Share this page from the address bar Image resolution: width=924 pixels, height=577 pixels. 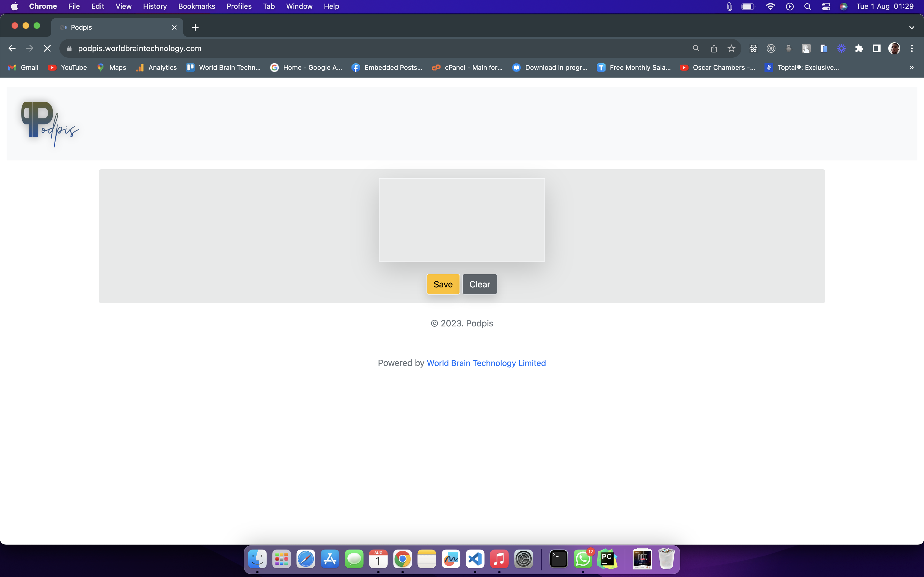(x=714, y=48)
